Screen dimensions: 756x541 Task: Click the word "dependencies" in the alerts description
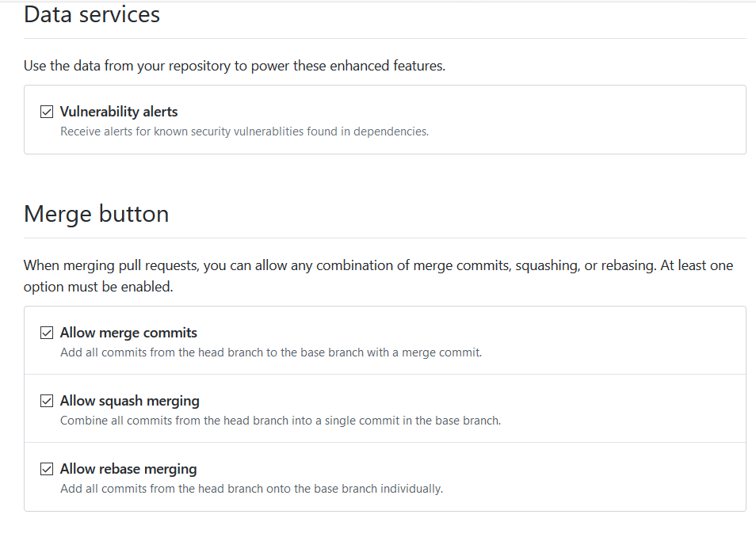coord(391,131)
